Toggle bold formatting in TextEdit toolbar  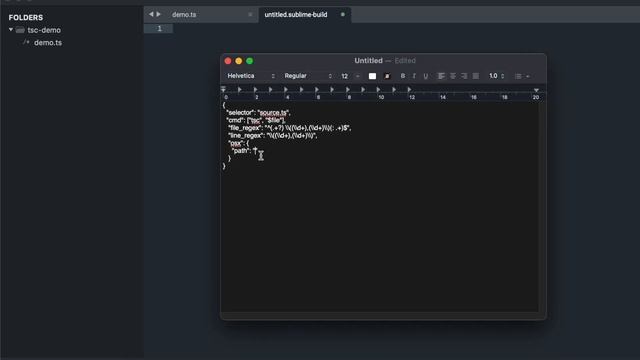pos(403,76)
